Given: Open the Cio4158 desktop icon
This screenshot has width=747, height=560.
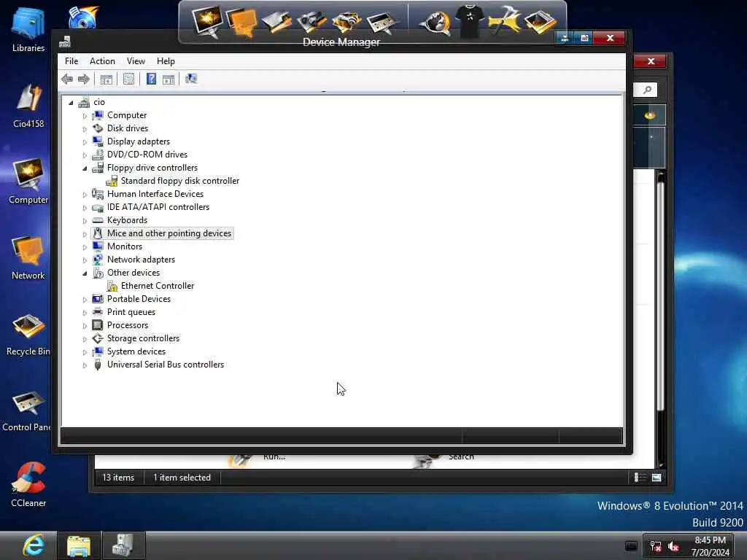Looking at the screenshot, I should [28, 106].
